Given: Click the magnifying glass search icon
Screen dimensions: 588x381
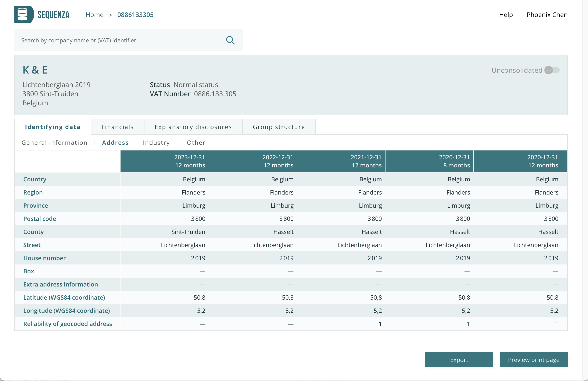Looking at the screenshot, I should point(230,40).
